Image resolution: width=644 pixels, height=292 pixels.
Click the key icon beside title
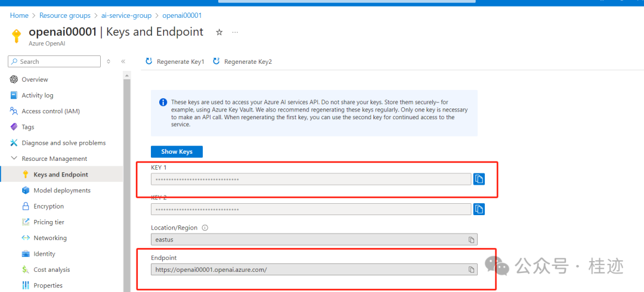click(x=16, y=36)
